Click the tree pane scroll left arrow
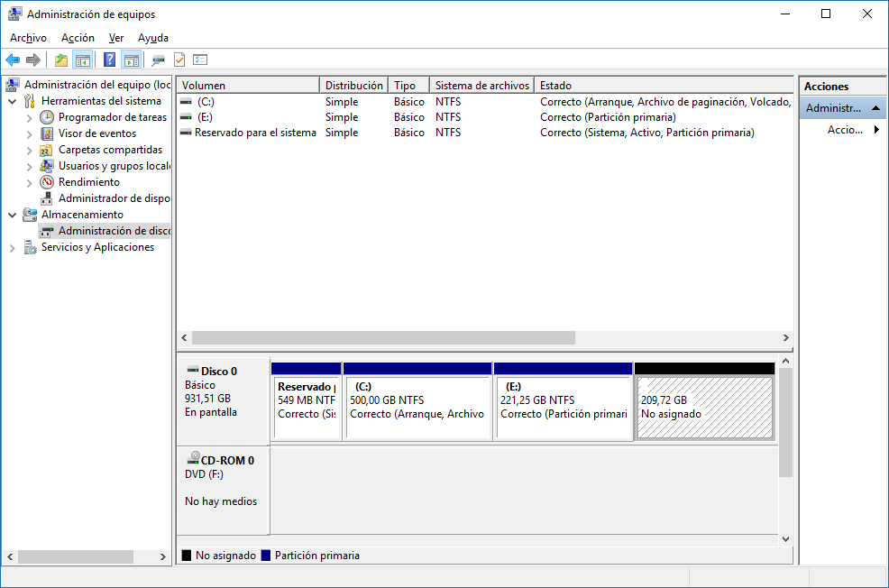Image resolution: width=889 pixels, height=588 pixels. (x=10, y=556)
